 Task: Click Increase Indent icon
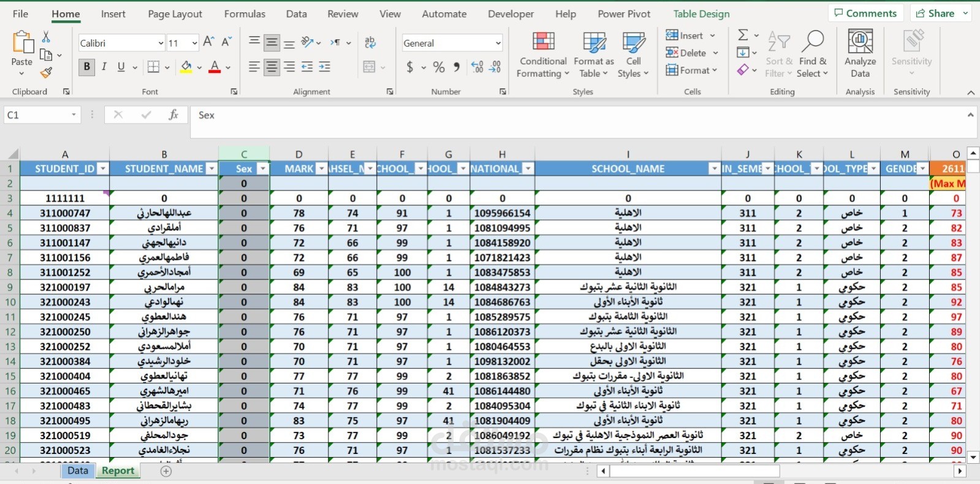click(x=325, y=67)
